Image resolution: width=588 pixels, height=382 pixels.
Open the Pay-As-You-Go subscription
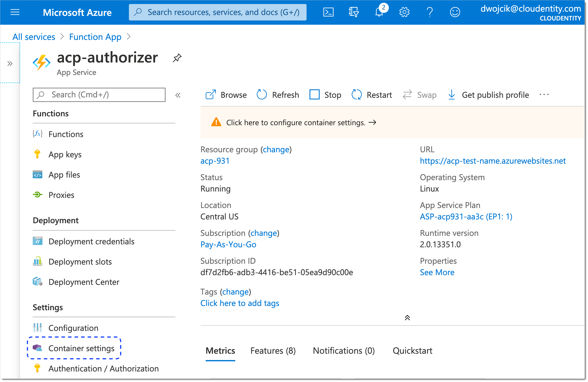[228, 245]
